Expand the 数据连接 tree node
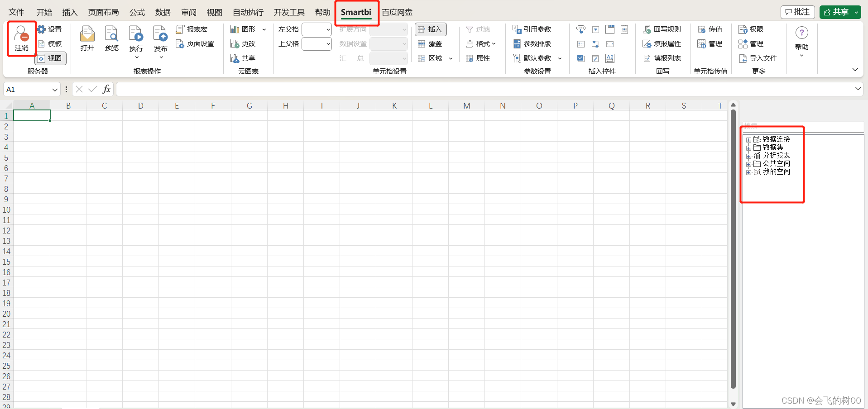The height and width of the screenshot is (409, 868). 748,139
